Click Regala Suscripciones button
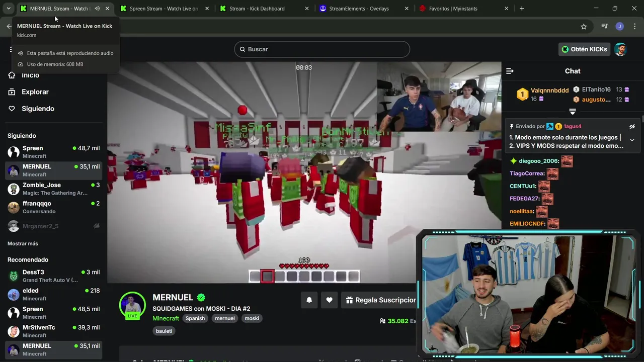 pyautogui.click(x=379, y=300)
